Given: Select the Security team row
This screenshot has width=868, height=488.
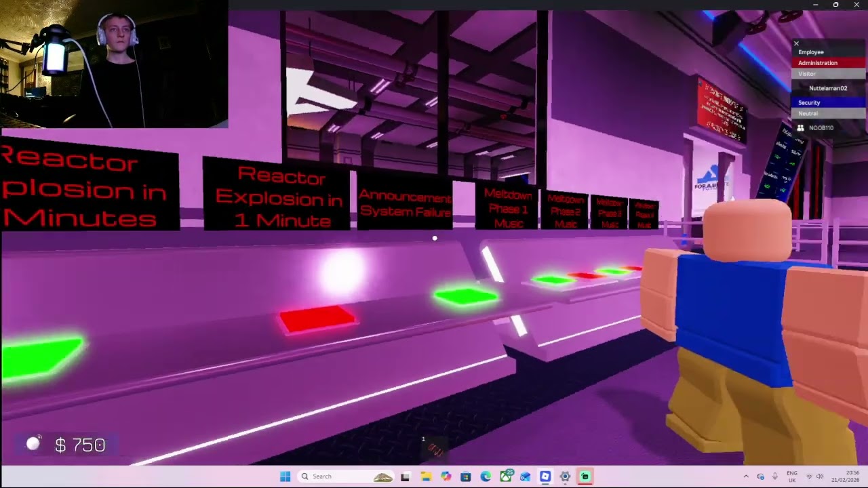Looking at the screenshot, I should pos(828,102).
